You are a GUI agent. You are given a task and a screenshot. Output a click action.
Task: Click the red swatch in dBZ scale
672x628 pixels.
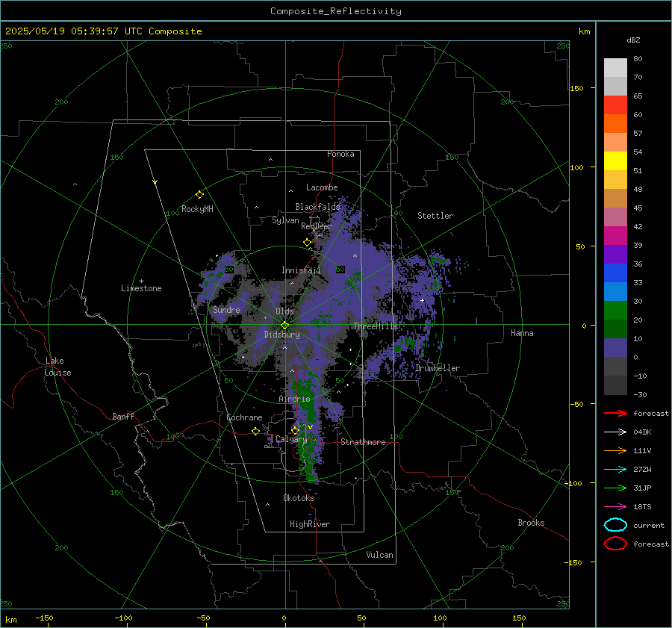(x=615, y=105)
